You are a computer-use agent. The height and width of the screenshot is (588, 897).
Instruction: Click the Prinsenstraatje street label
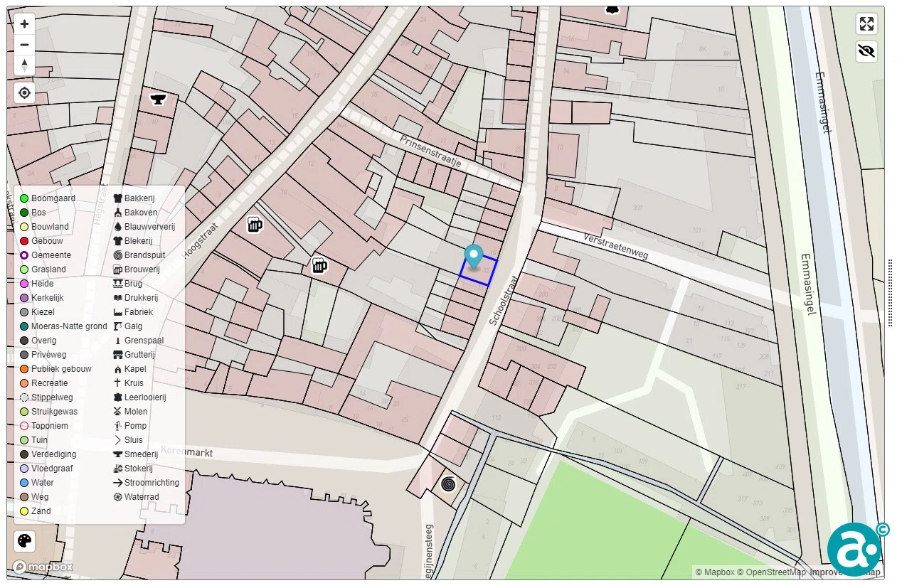(x=430, y=151)
